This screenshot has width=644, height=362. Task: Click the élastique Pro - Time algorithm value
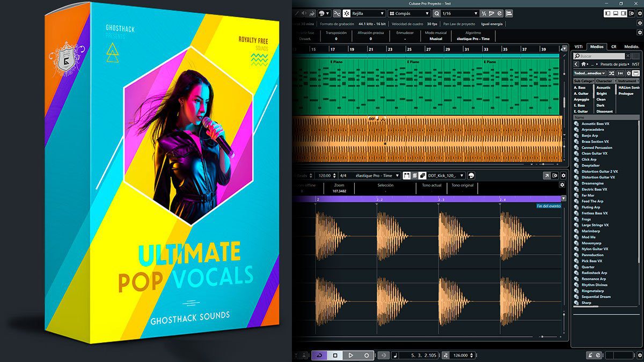coord(473,39)
